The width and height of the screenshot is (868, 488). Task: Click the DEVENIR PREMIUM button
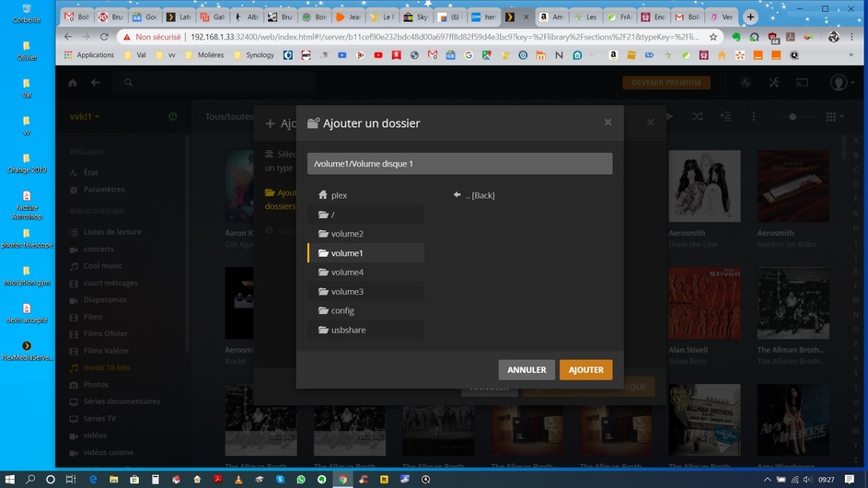pyautogui.click(x=666, y=83)
